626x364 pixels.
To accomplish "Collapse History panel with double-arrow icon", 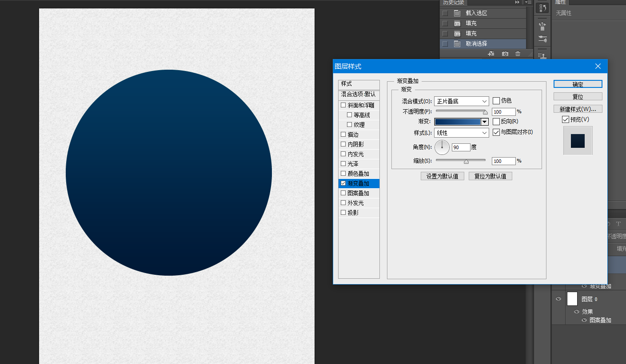I will tap(517, 2).
